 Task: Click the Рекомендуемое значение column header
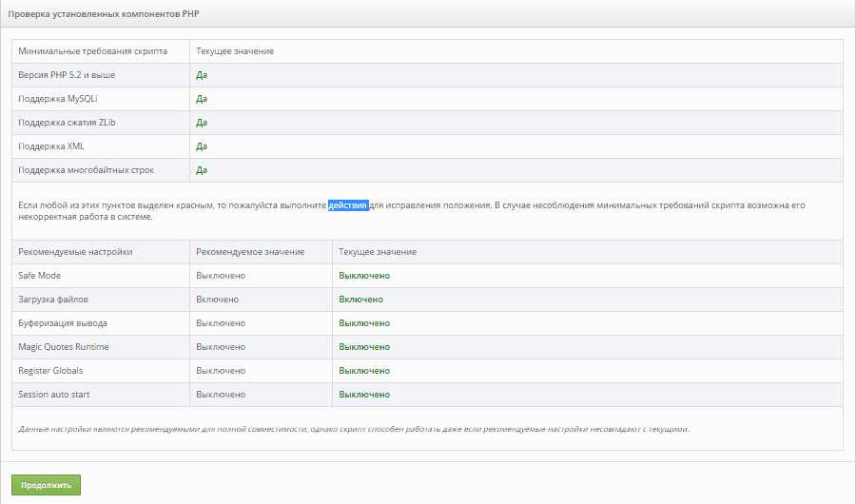[x=250, y=252]
